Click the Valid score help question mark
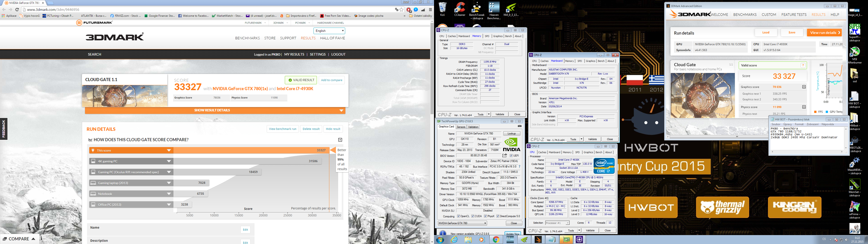Image resolution: width=868 pixels, height=244 pixels. coord(803,65)
